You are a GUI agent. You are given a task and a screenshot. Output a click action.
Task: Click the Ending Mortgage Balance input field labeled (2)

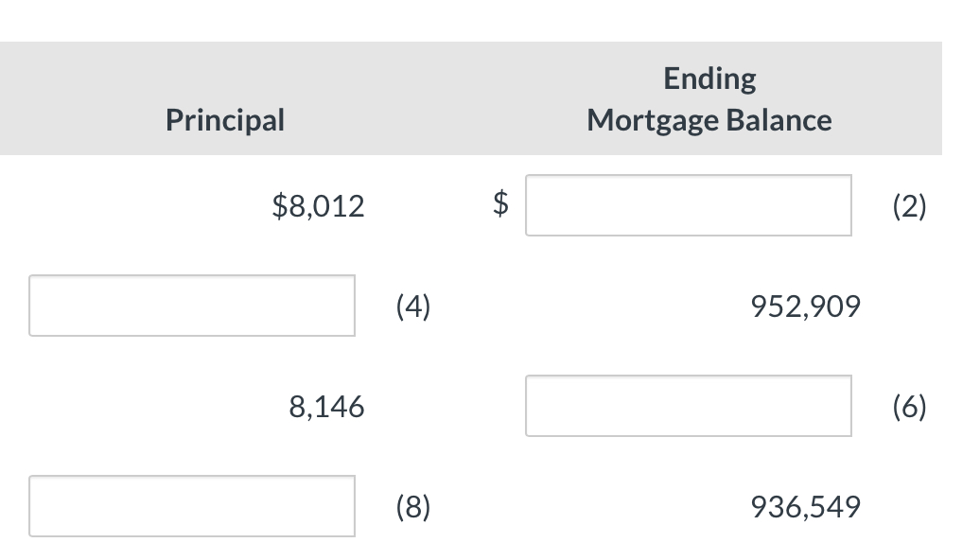coord(688,204)
